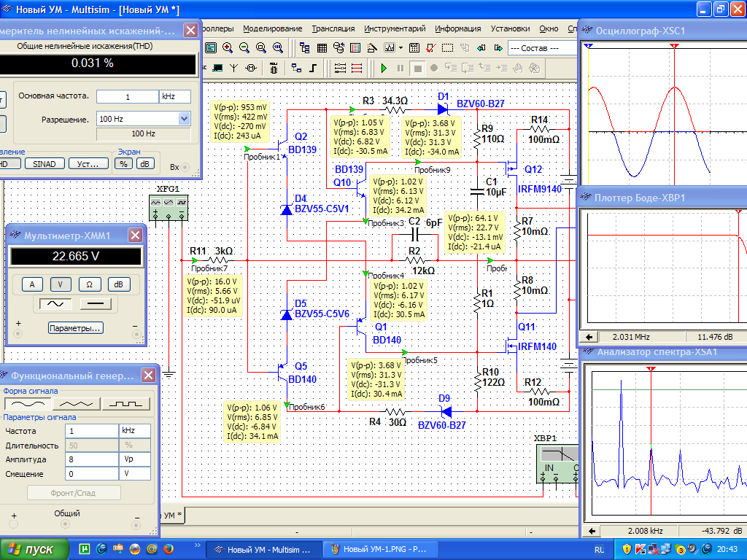Open the Моделирование menu
The height and width of the screenshot is (560, 747).
272,28
